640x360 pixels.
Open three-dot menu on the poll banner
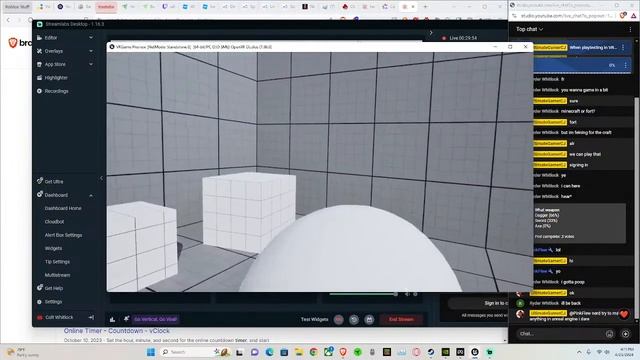625,65
